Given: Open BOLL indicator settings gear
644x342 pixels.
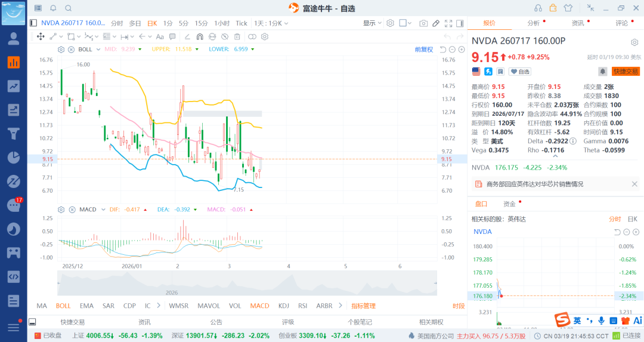Looking at the screenshot, I should [61, 50].
